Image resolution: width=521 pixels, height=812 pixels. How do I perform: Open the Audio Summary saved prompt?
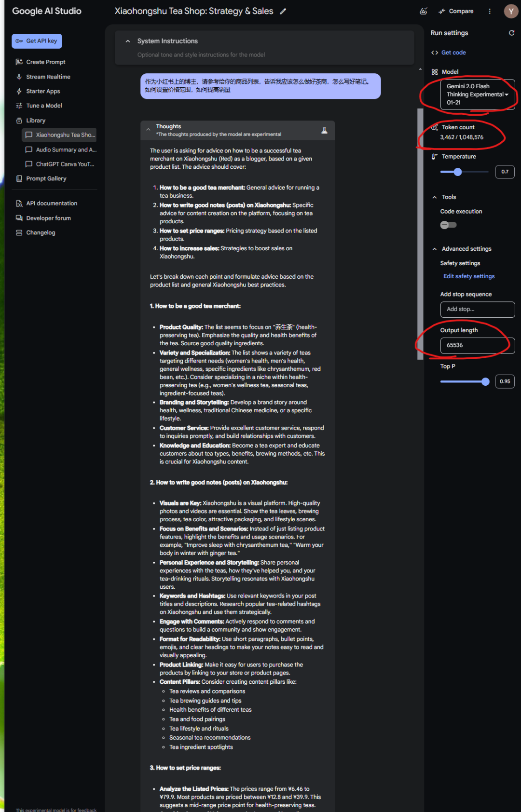(x=59, y=149)
